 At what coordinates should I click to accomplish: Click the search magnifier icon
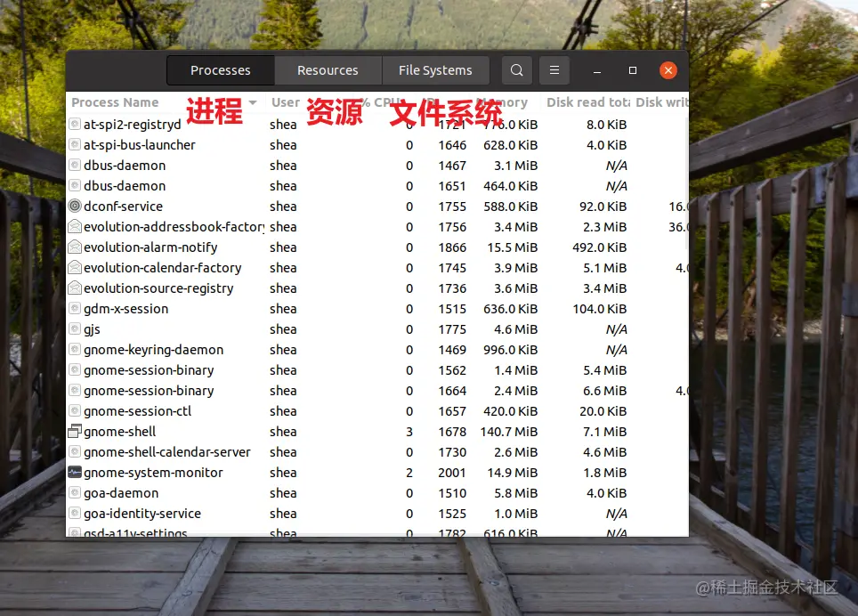click(x=516, y=70)
